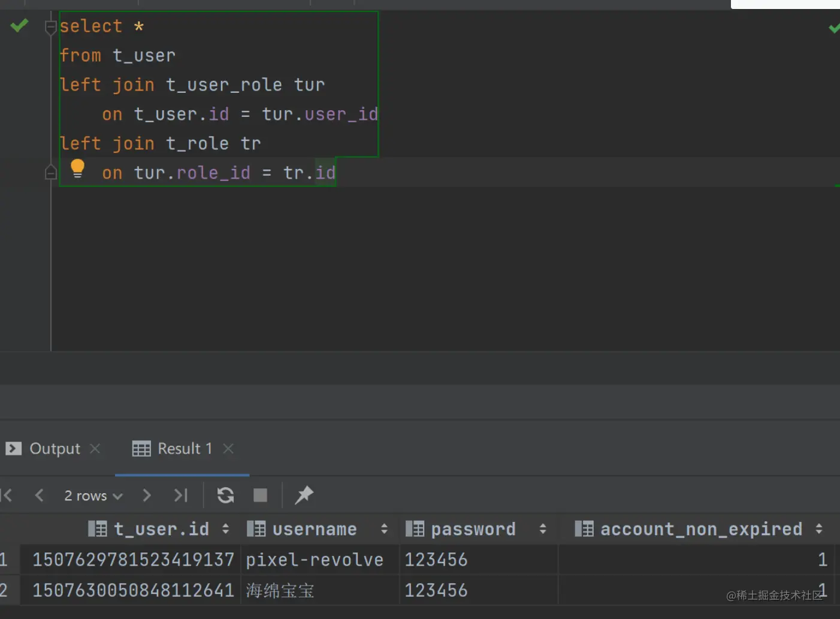Close the Result 1 tab
Screen dimensions: 840x619
click(x=228, y=448)
